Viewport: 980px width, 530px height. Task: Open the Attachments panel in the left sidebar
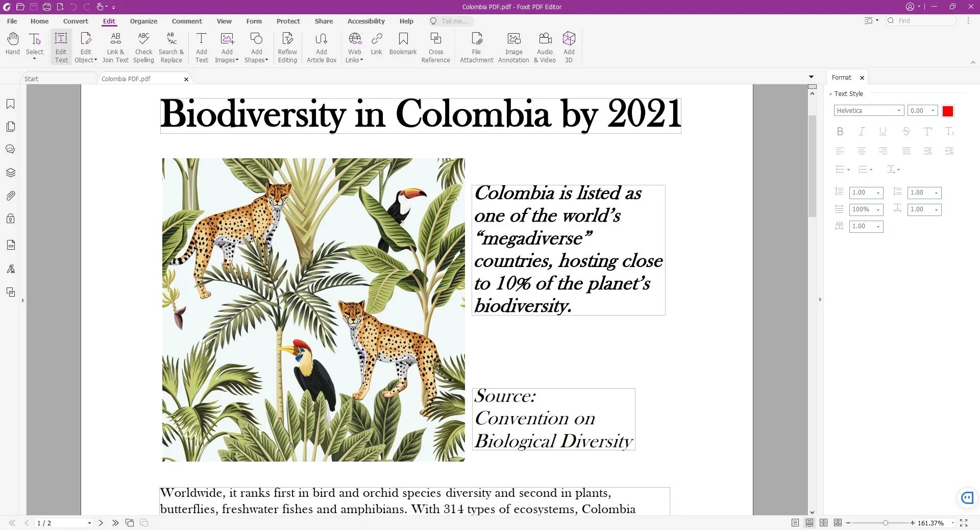click(x=10, y=196)
